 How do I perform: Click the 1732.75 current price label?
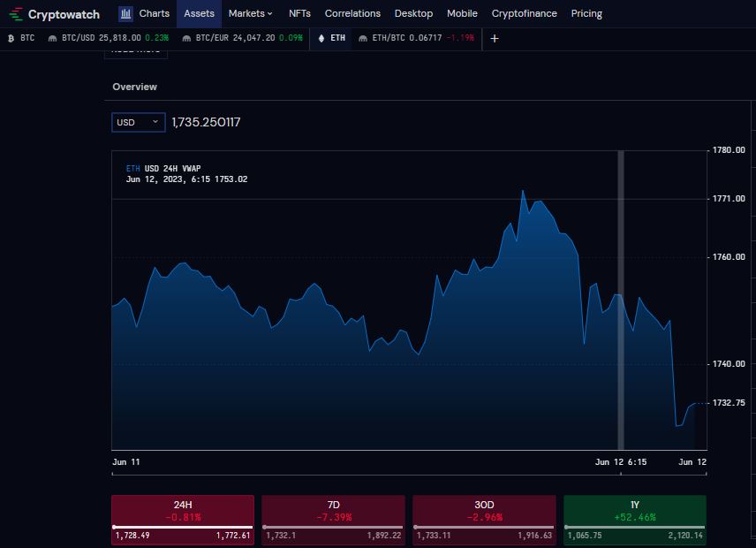coord(729,403)
